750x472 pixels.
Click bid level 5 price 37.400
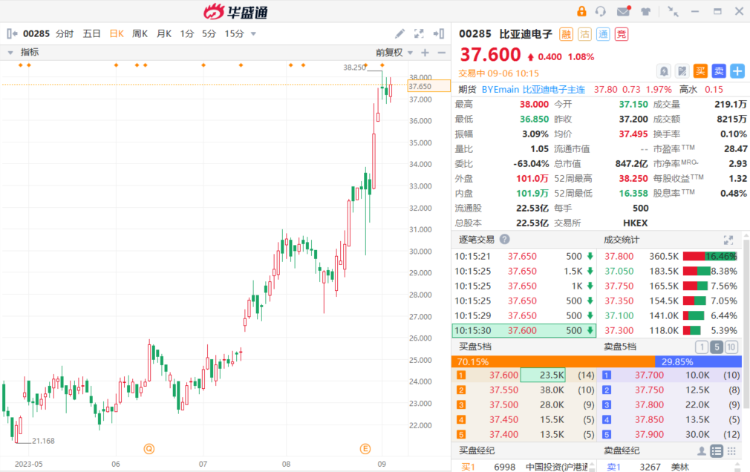click(x=504, y=434)
